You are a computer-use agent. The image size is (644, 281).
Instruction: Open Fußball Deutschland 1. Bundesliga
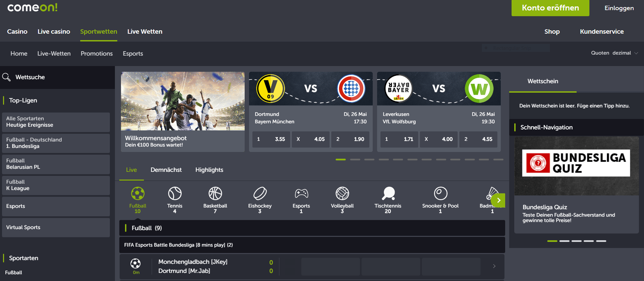[x=56, y=143]
